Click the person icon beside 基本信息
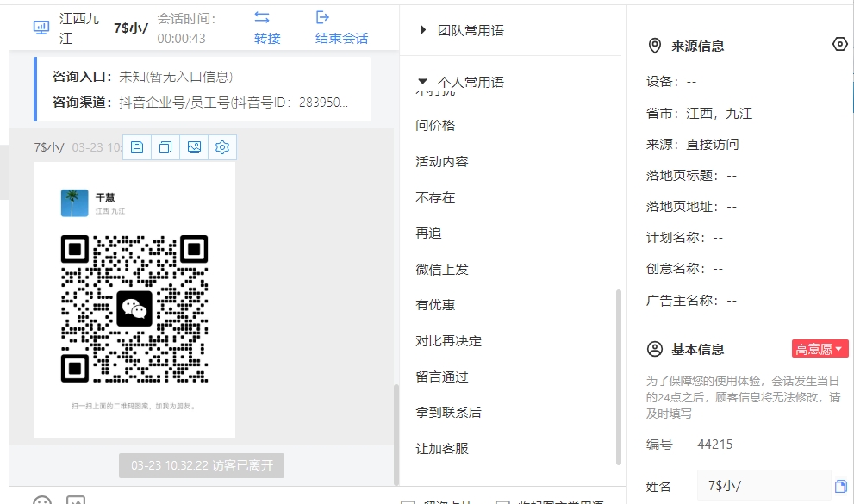 point(655,349)
